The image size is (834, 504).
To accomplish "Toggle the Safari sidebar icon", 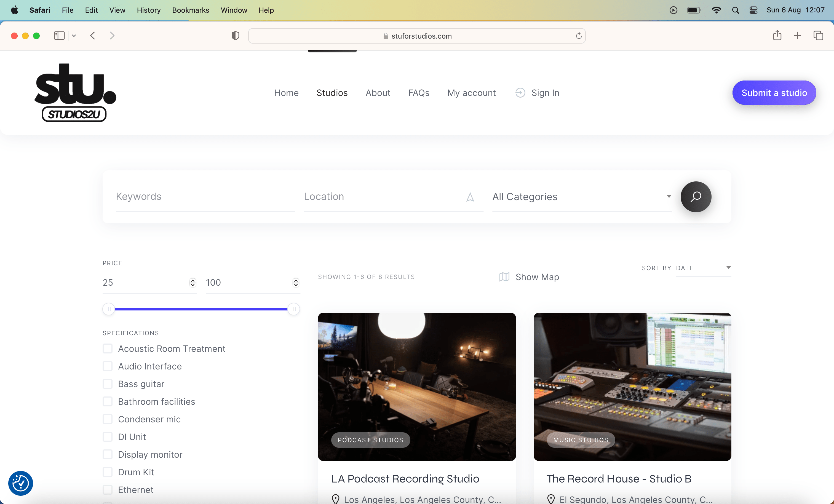I will click(59, 36).
